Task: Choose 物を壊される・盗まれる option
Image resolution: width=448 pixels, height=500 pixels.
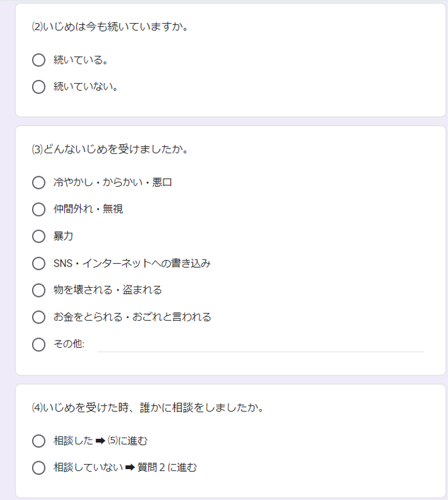Action: (39, 290)
